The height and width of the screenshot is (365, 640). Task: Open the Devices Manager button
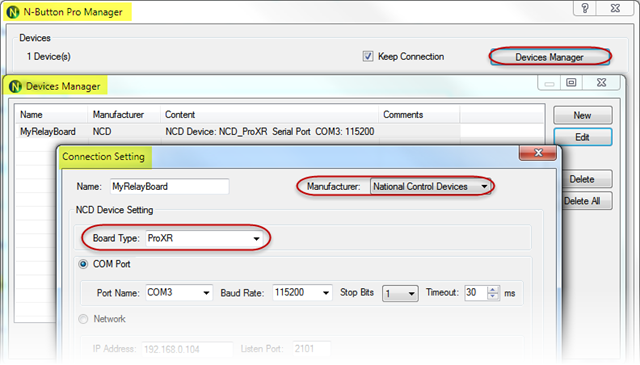(x=549, y=57)
